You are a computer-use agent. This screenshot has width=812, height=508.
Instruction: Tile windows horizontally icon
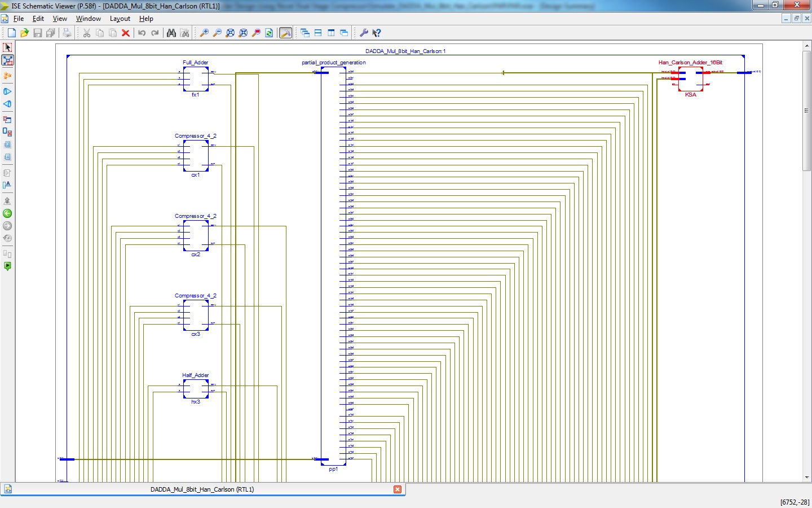tap(318, 33)
